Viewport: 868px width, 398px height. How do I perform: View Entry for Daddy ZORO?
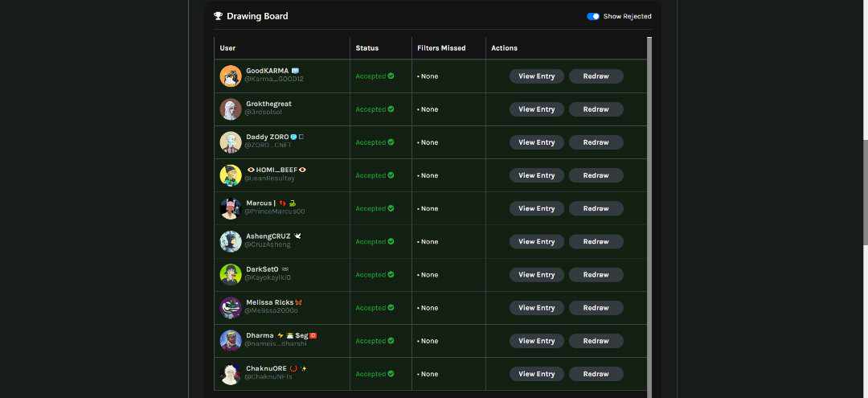(536, 142)
